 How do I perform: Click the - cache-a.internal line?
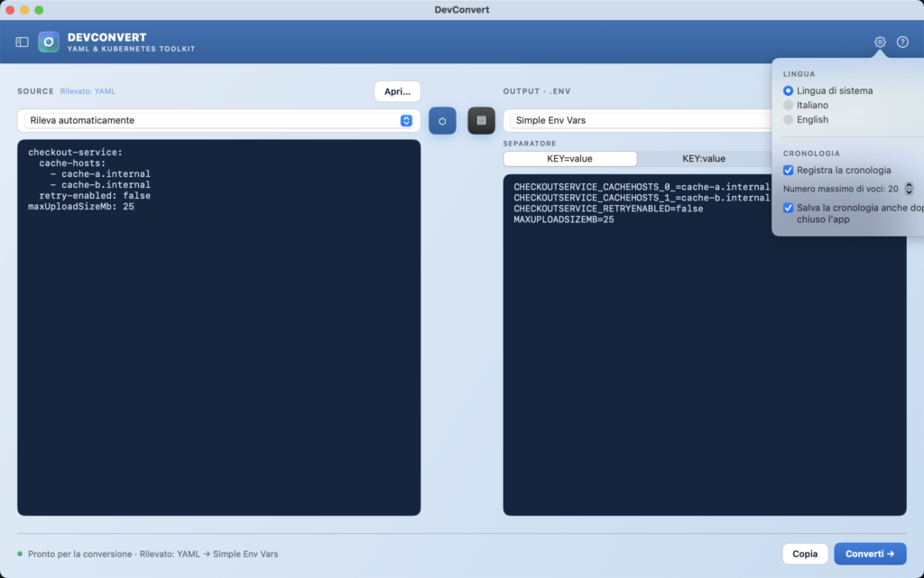pyautogui.click(x=100, y=174)
